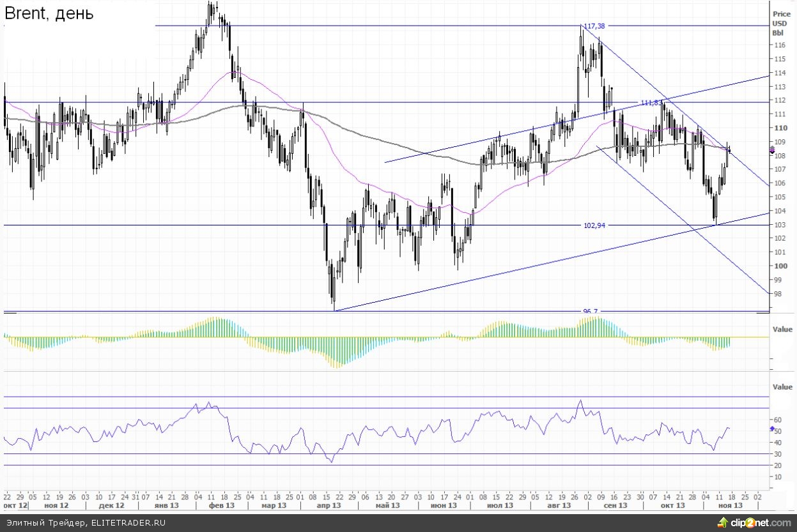The width and height of the screenshot is (797, 532).
Task: Click the 'Price USD Bbl' axis header
Action: pos(781,23)
